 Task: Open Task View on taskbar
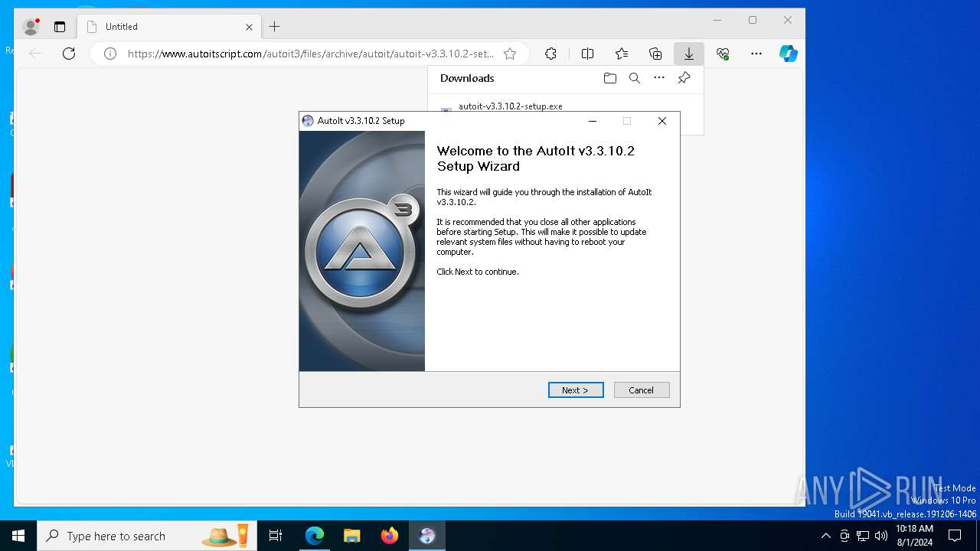click(x=276, y=536)
